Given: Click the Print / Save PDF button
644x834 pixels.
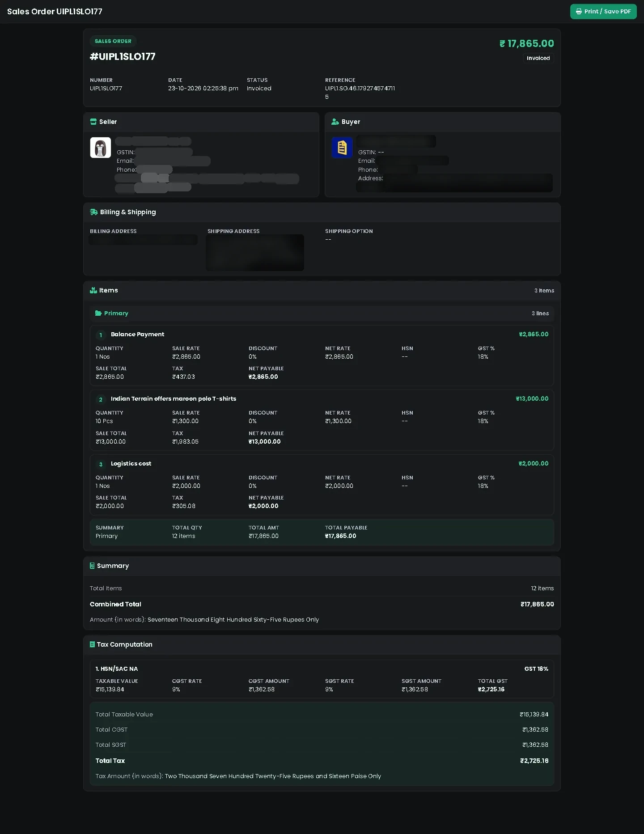Looking at the screenshot, I should coord(603,12).
